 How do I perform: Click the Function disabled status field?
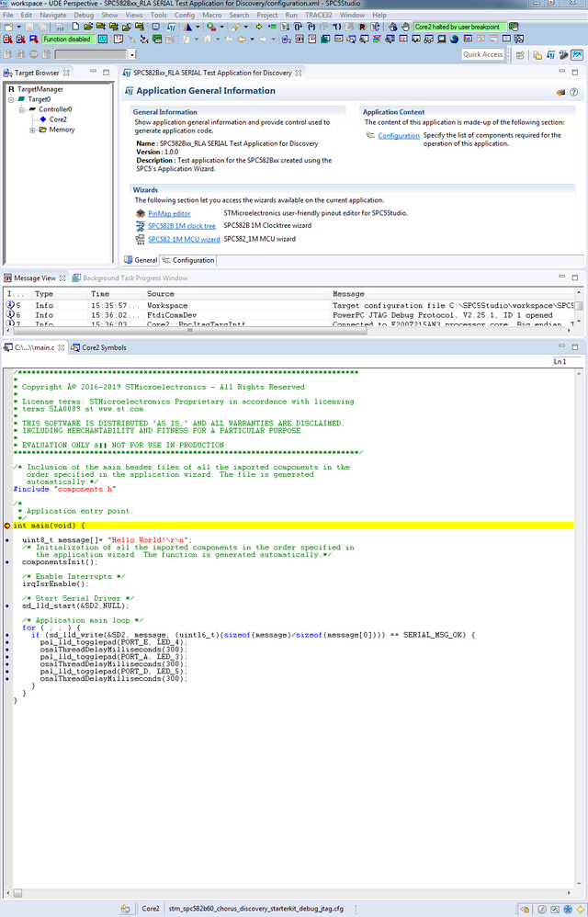[x=67, y=40]
